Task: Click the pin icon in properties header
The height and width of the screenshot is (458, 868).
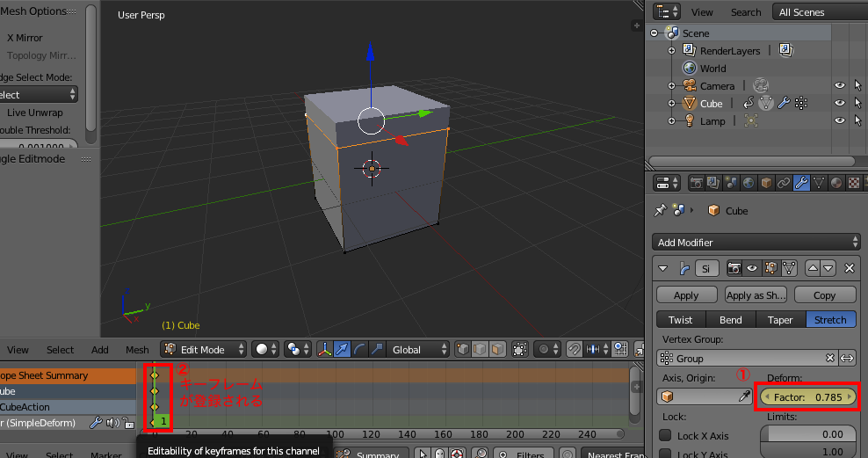Action: click(x=660, y=210)
